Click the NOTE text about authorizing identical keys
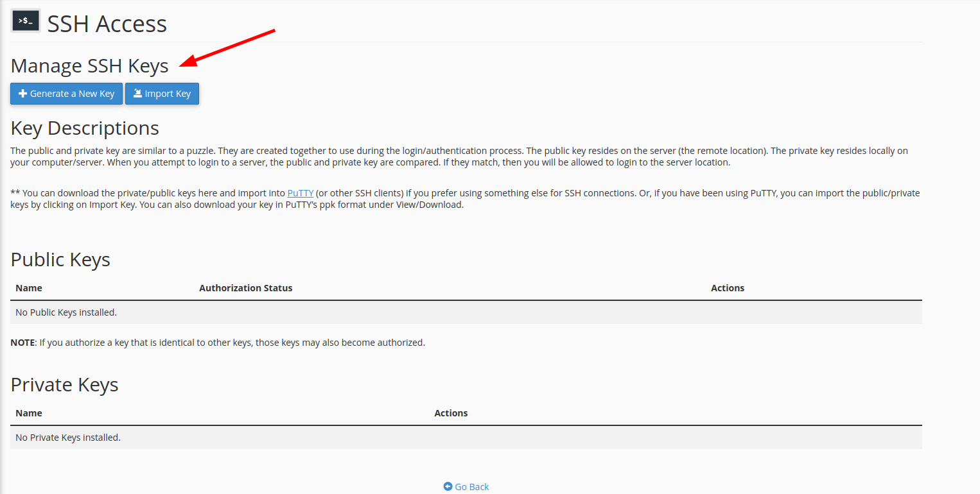Viewport: 980px width, 494px height. 218,343
